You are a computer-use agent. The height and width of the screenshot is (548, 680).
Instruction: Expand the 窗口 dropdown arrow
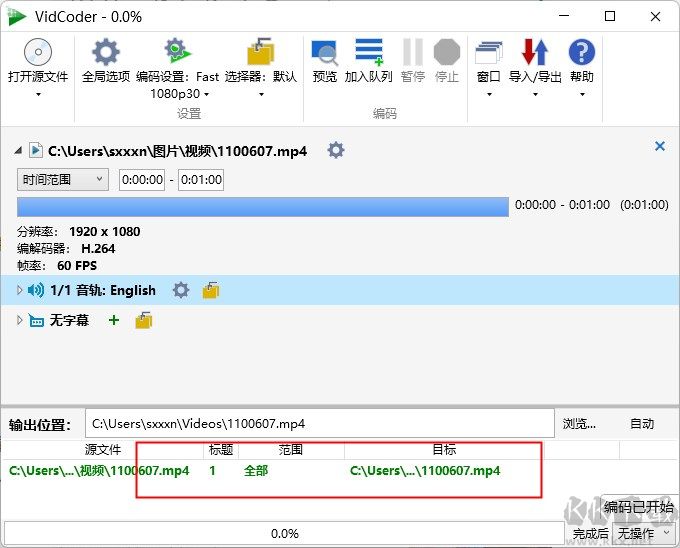click(489, 94)
